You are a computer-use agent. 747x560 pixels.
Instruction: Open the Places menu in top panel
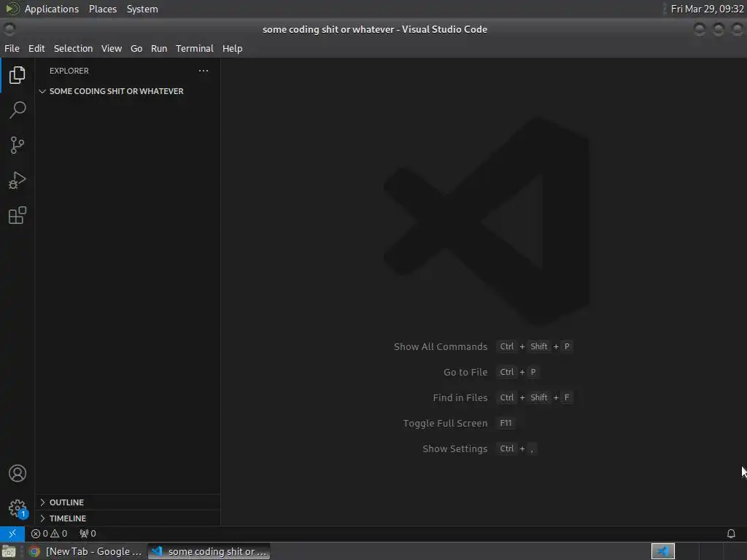(103, 9)
